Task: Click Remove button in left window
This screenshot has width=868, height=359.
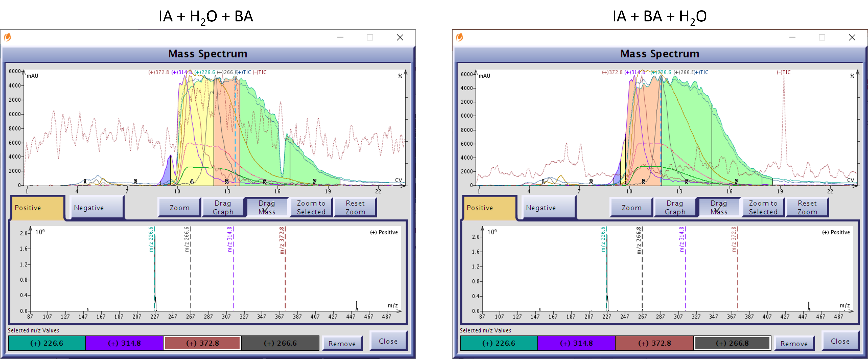Action: click(342, 343)
